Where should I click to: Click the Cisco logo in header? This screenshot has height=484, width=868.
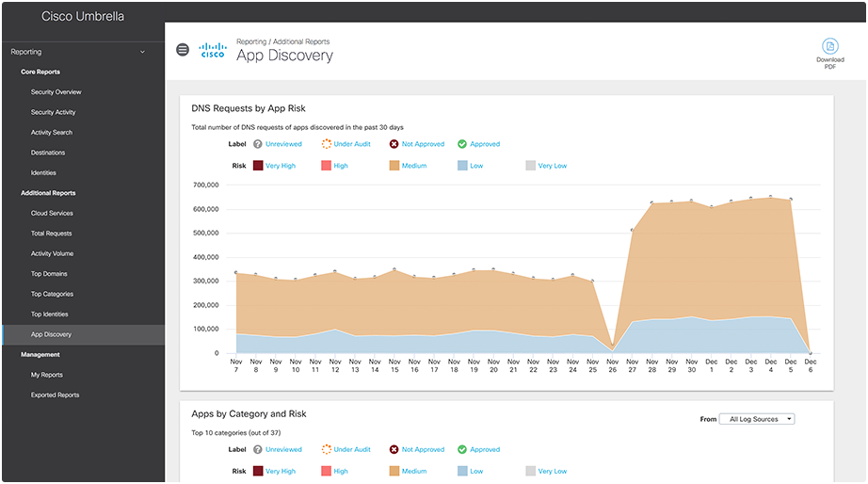pos(213,51)
